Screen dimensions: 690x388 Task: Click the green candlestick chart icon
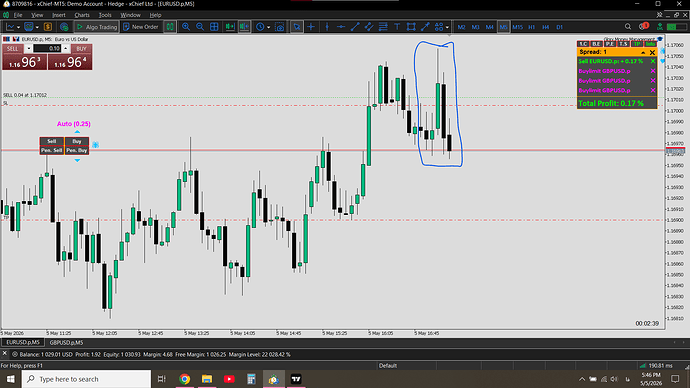[170, 27]
